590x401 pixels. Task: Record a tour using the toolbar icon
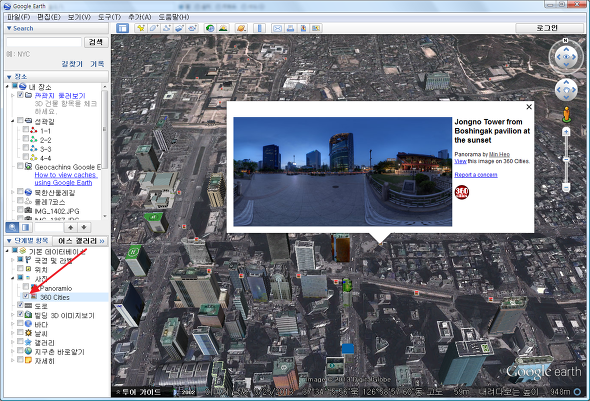(193, 28)
